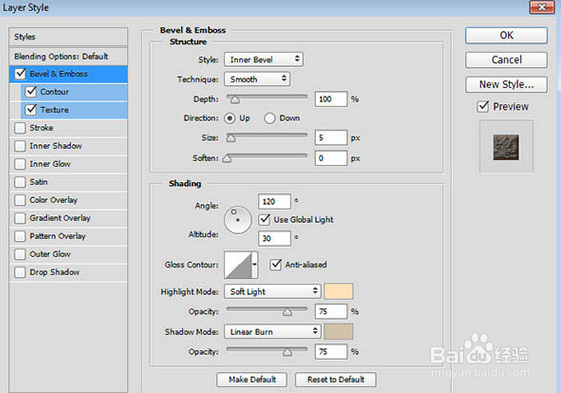561x393 pixels.
Task: Click the Altitude degrees input field
Action: tap(274, 238)
